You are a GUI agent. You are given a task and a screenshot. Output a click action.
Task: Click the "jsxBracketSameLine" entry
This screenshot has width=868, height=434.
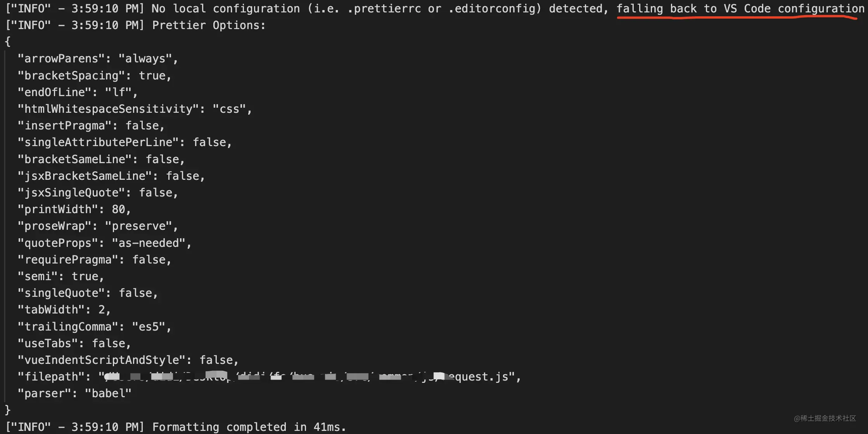click(x=111, y=176)
